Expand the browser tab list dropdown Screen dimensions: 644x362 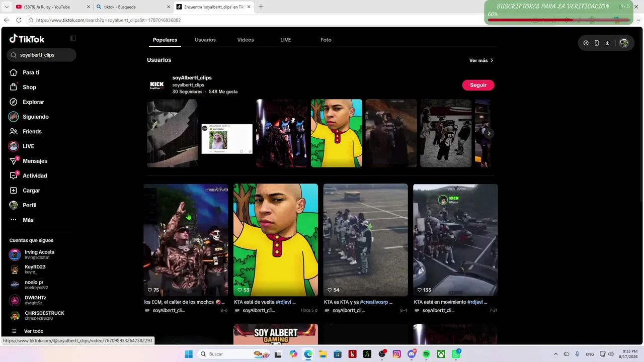point(6,7)
